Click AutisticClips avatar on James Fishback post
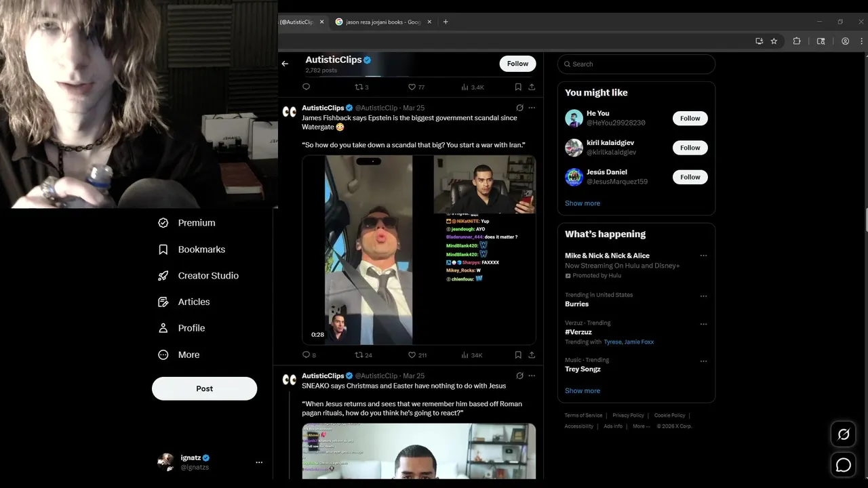868x488 pixels. [x=290, y=112]
